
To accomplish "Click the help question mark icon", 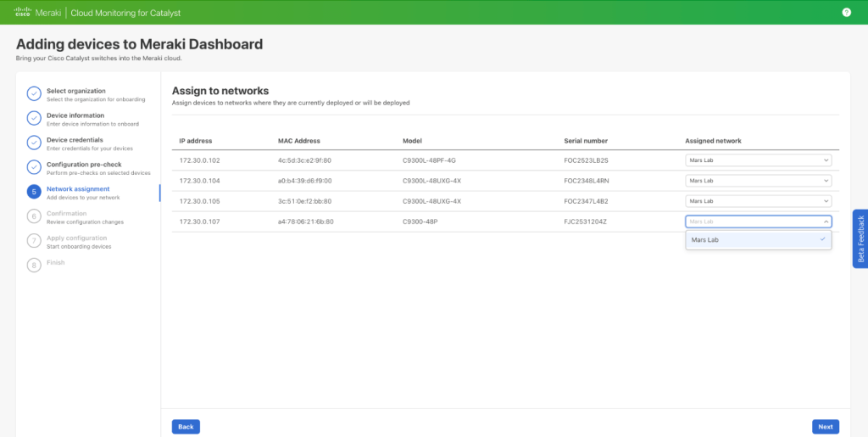I will pyautogui.click(x=846, y=12).
